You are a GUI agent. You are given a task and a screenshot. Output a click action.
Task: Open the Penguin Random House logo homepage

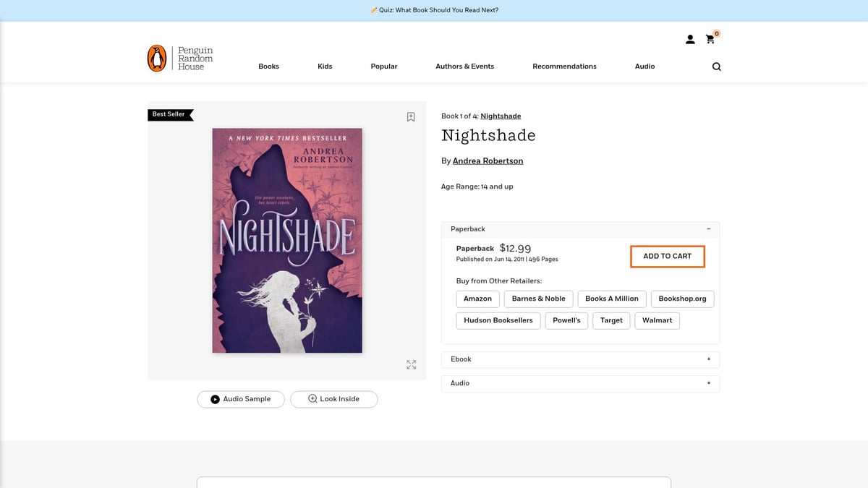click(180, 59)
